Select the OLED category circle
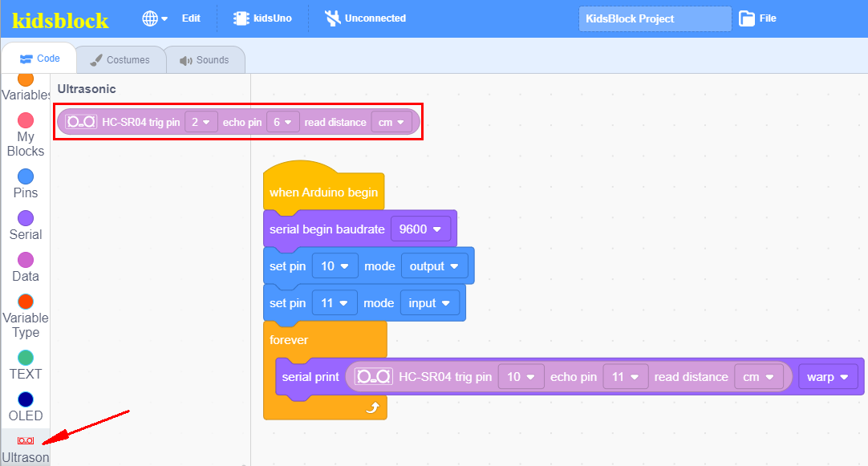The image size is (868, 466). 26,399
